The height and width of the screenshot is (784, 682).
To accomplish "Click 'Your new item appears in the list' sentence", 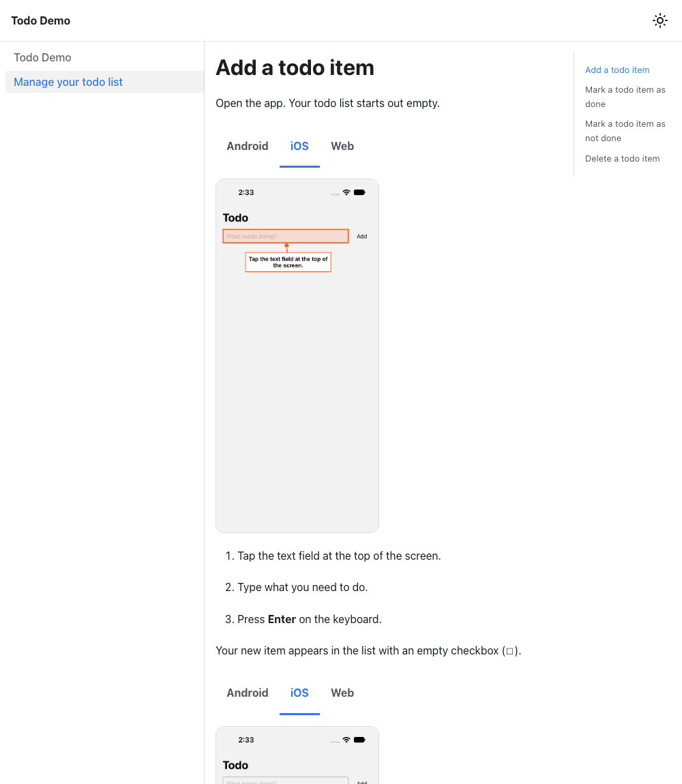I will [x=368, y=650].
